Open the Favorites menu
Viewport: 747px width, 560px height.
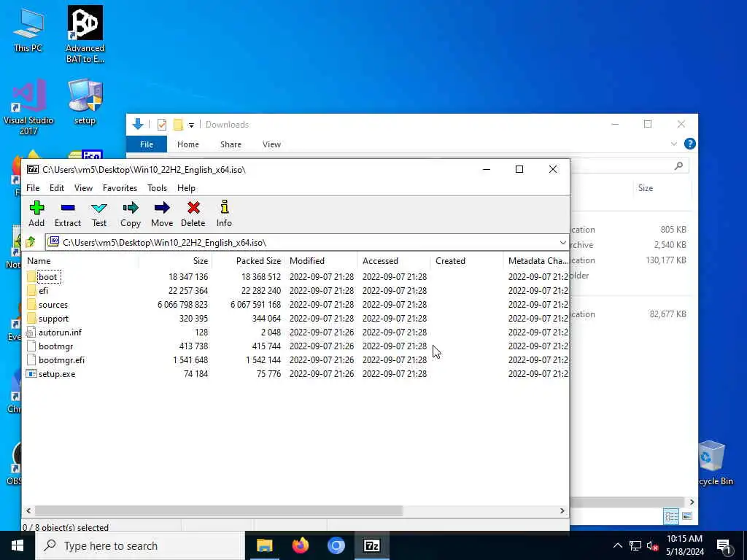point(120,188)
